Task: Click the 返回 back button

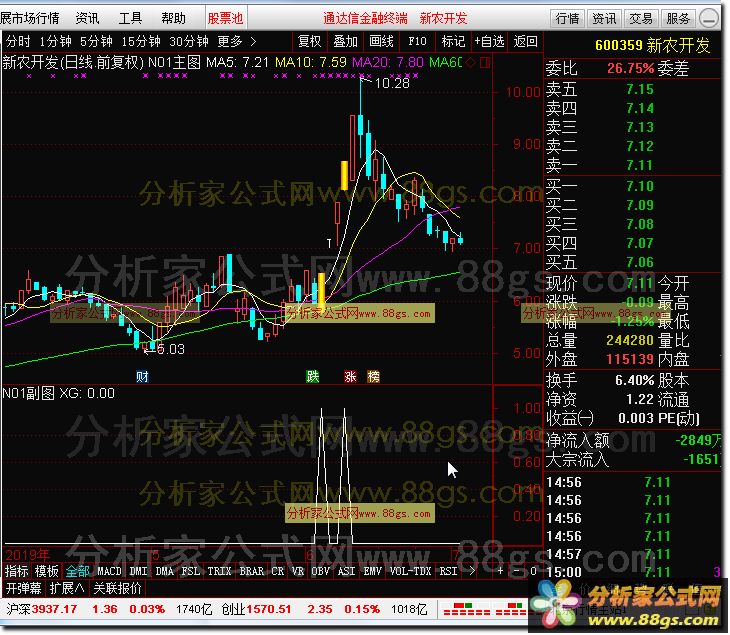Action: coord(526,42)
